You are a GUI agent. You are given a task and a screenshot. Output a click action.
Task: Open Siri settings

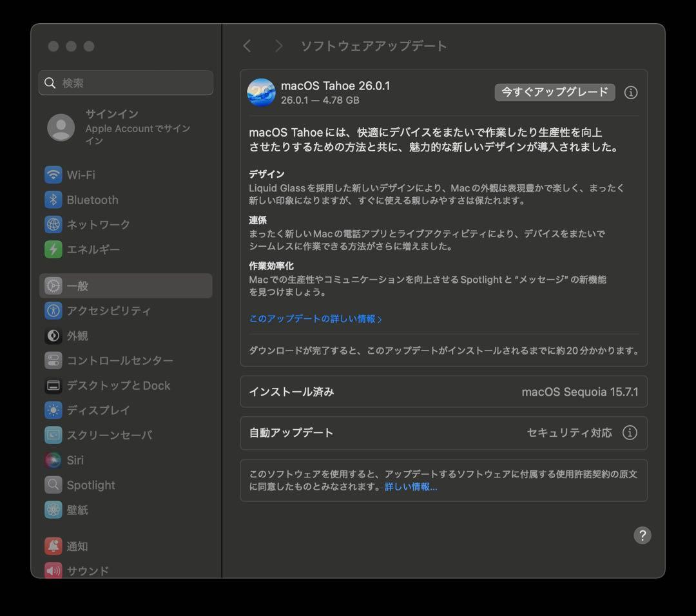[75, 460]
